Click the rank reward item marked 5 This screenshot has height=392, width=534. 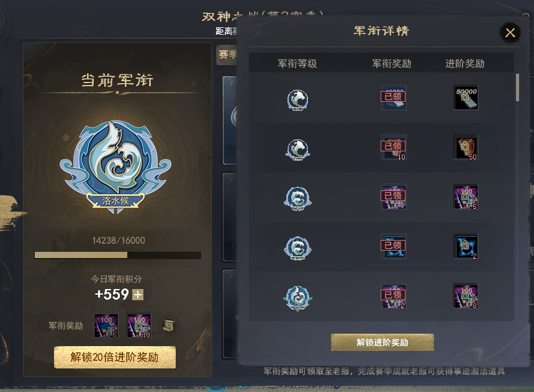click(x=106, y=326)
